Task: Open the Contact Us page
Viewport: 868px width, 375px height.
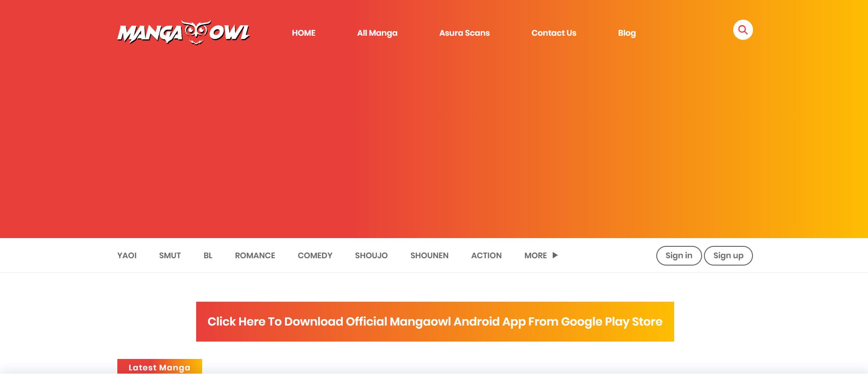Action: [x=554, y=33]
